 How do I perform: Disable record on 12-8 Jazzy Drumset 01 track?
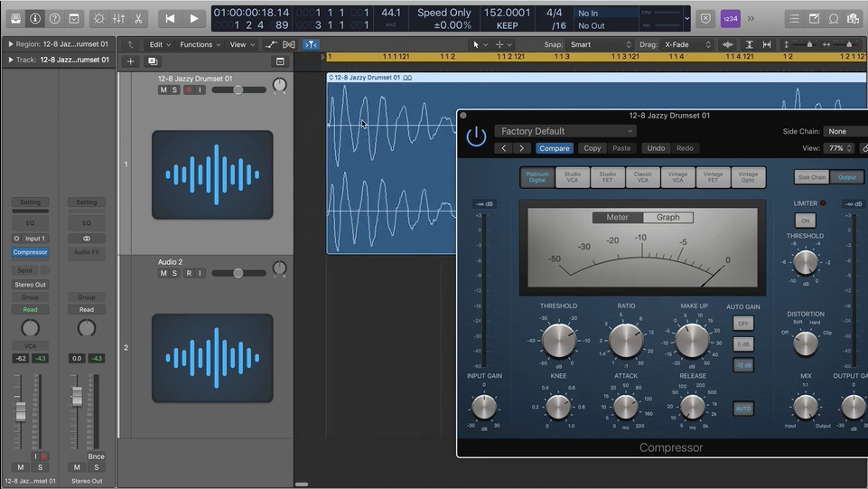[x=189, y=89]
